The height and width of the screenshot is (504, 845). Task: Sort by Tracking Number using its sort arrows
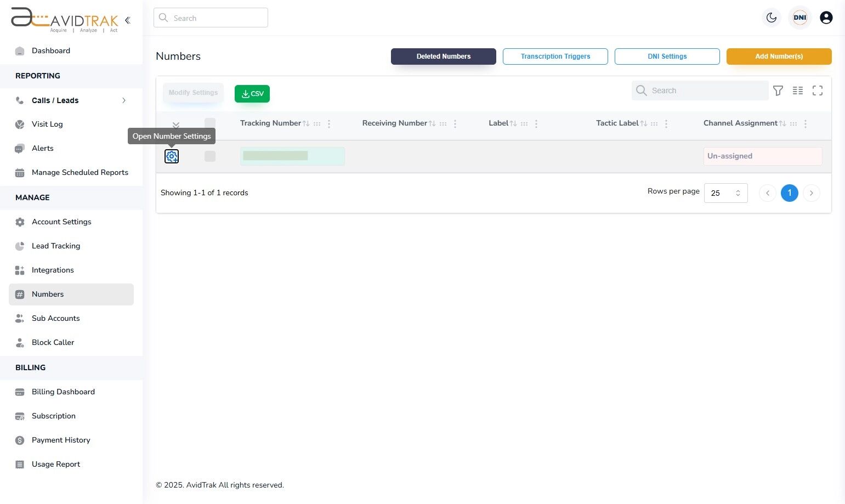307,123
